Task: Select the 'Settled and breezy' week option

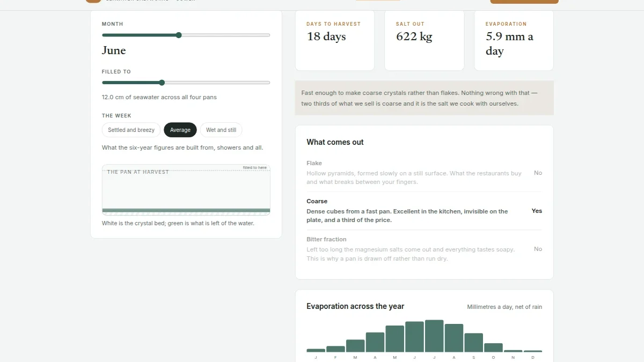Action: [x=131, y=130]
